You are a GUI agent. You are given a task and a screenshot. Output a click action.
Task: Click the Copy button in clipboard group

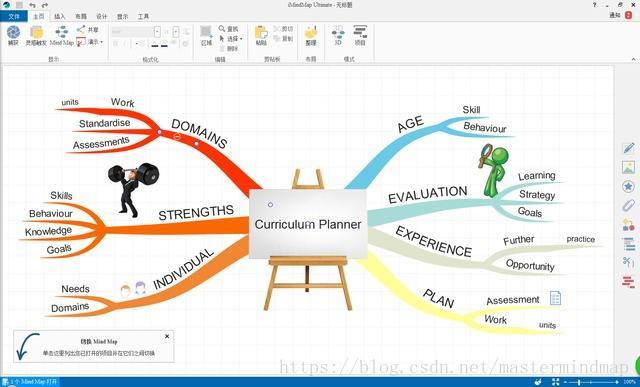pos(283,39)
